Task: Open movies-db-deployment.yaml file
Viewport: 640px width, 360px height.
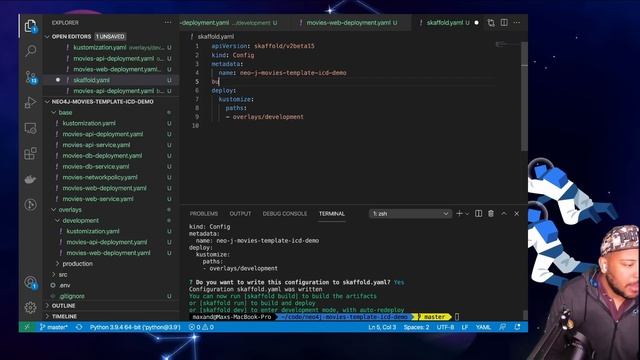Action: [x=102, y=156]
